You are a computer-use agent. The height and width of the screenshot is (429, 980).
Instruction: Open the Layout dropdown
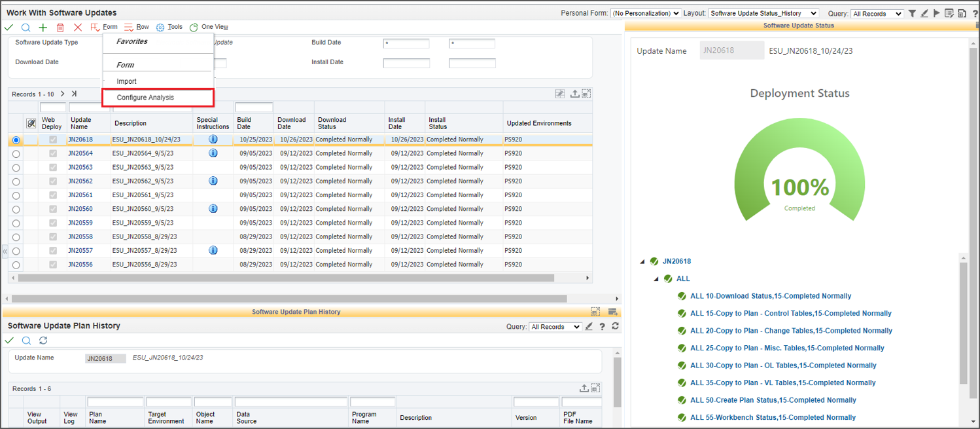coord(763,13)
